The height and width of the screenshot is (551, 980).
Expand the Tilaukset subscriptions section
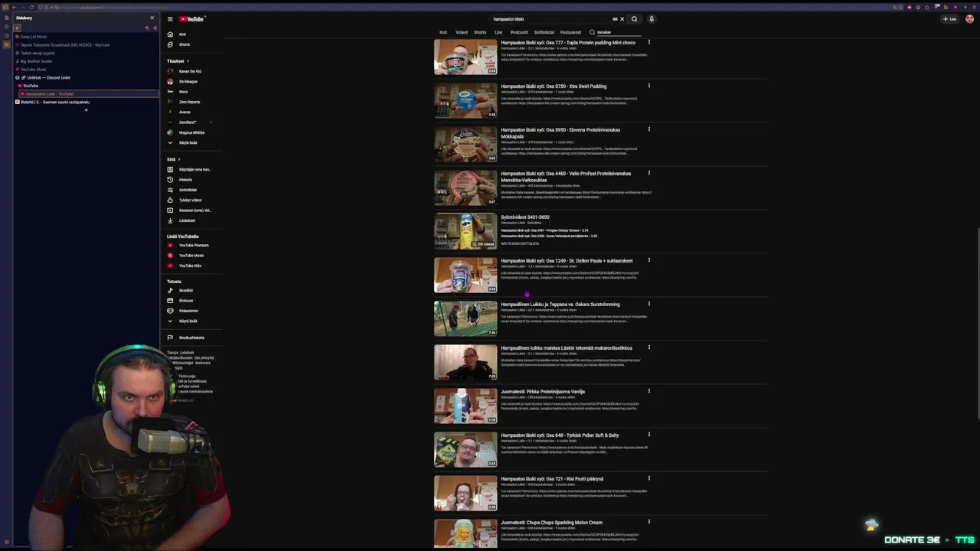[178, 61]
